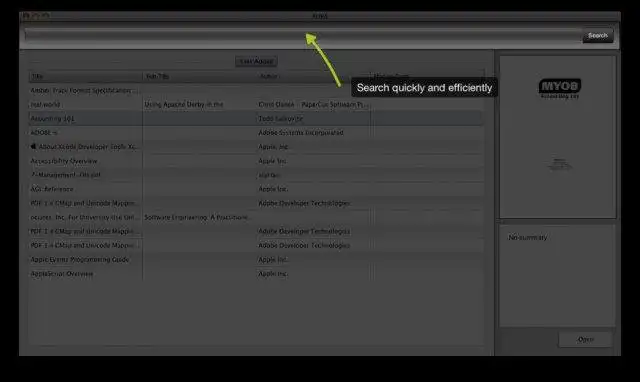Click inside the search text field
The height and width of the screenshot is (382, 640).
tap(303, 36)
